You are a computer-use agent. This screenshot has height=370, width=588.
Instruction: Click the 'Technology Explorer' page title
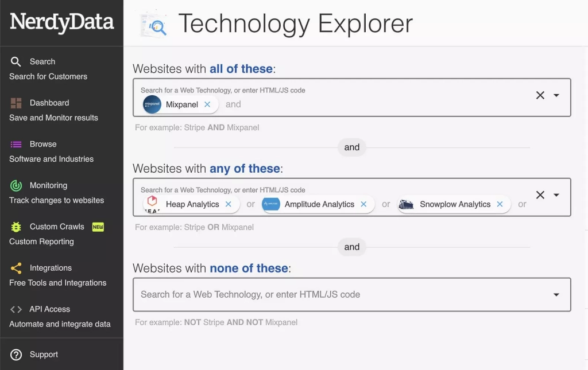pos(296,24)
